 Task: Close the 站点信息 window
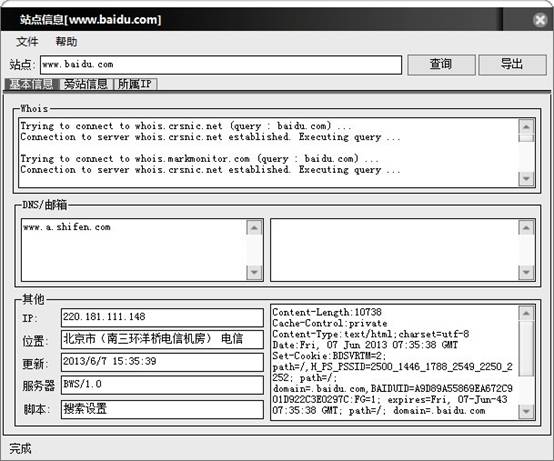[x=540, y=20]
